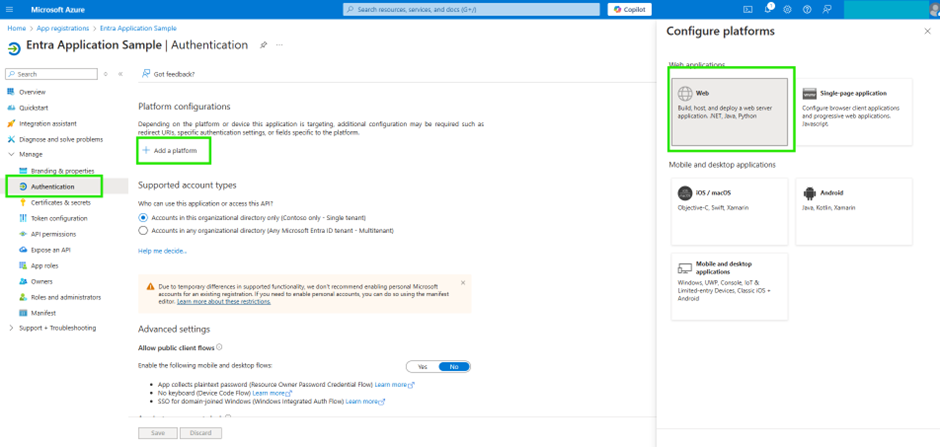The height and width of the screenshot is (447, 940).
Task: Click the global search resources field
Action: [471, 10]
